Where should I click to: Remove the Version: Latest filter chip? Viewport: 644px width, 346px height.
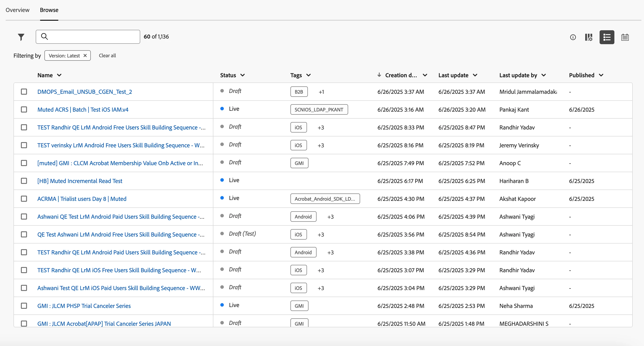[85, 55]
